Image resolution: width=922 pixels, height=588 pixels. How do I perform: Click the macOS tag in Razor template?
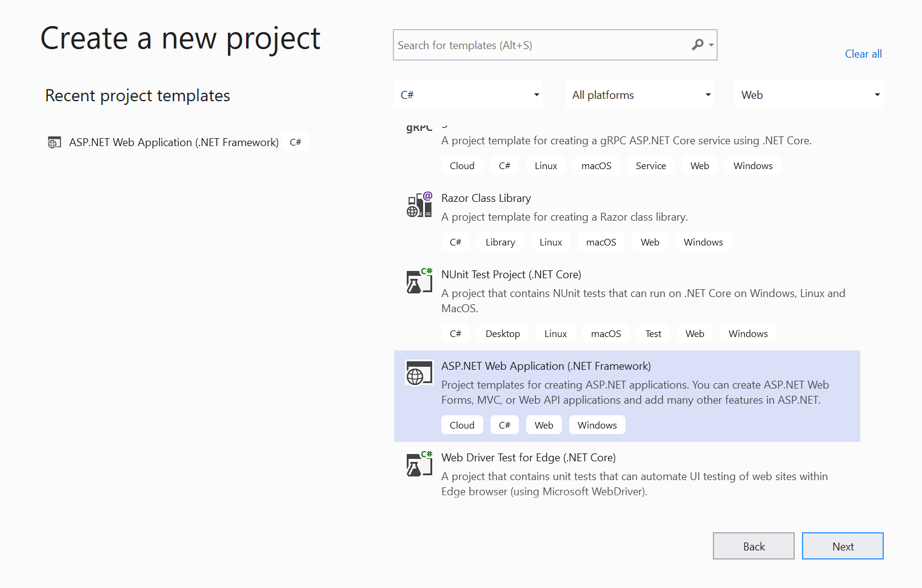[x=601, y=242]
